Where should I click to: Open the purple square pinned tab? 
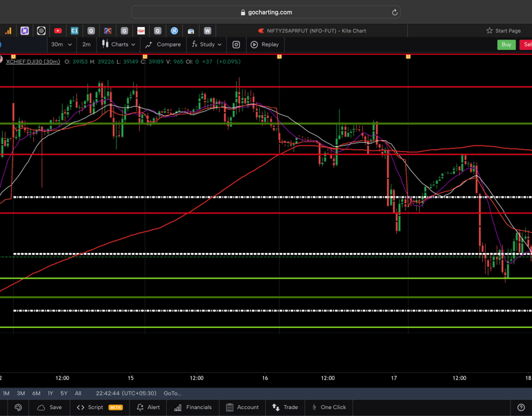24,31
